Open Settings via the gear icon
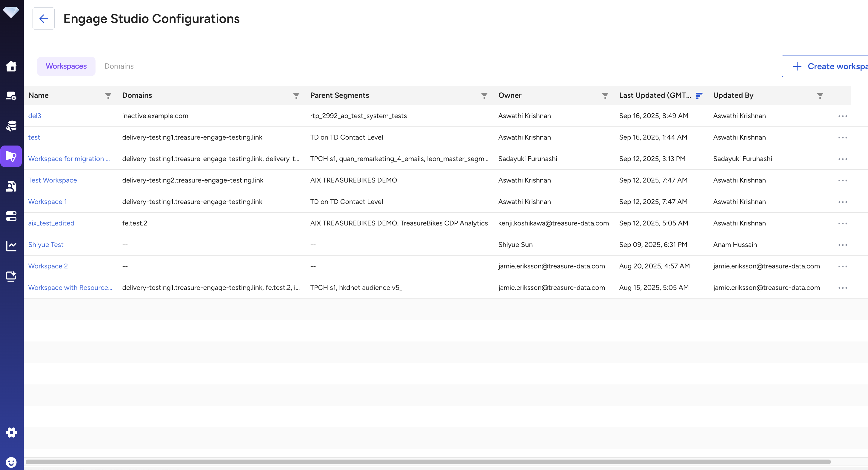Screen dimensions: 868x470 (x=11, y=432)
